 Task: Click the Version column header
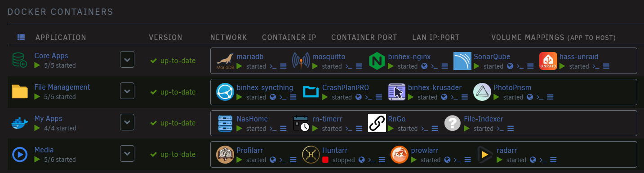tap(166, 37)
